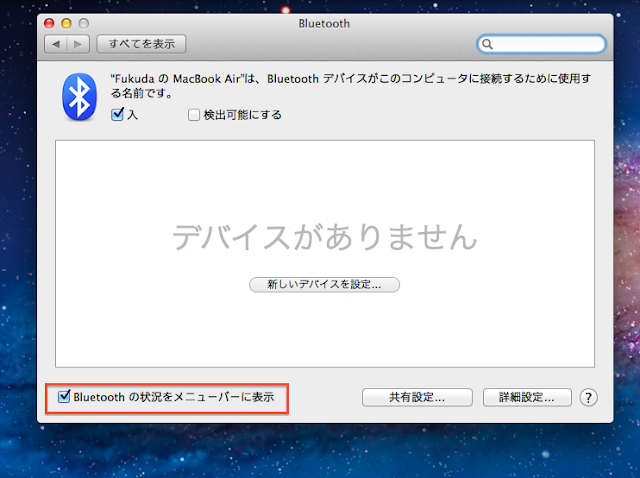Click the デバイスがありません placeholder text
Image resolution: width=640 pixels, height=478 pixels.
[x=324, y=237]
